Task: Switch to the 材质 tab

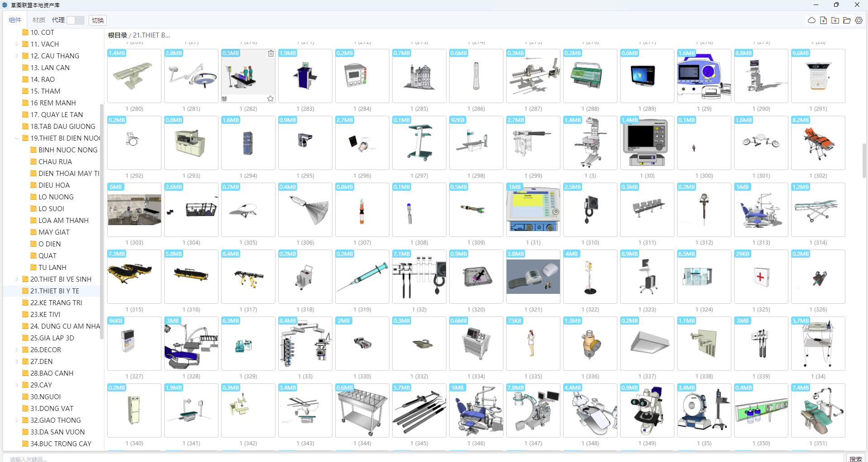Action: click(x=39, y=20)
